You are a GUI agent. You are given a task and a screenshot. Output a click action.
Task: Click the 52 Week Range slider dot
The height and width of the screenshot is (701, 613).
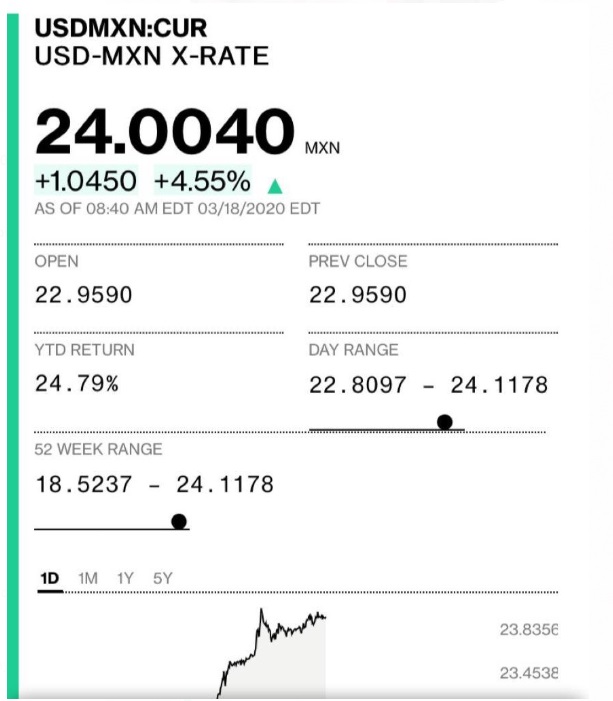coord(179,521)
